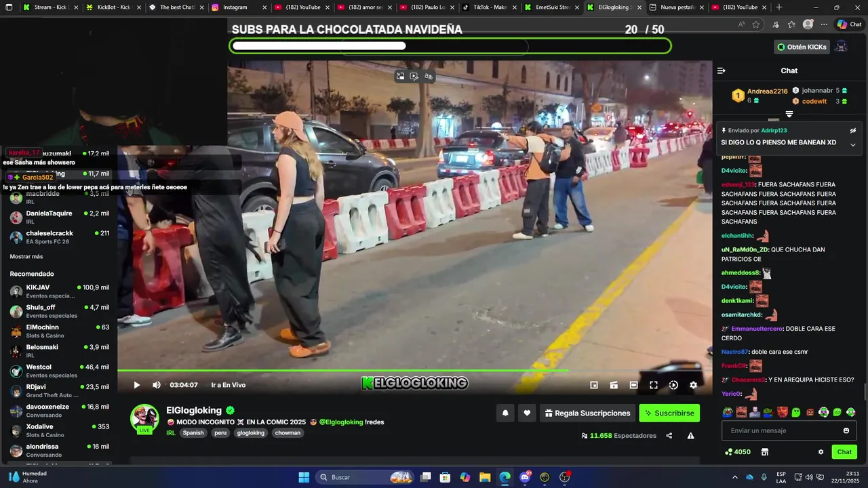Open the ElGlogloking channel avatar
This screenshot has height=488, width=868.
coord(144,418)
